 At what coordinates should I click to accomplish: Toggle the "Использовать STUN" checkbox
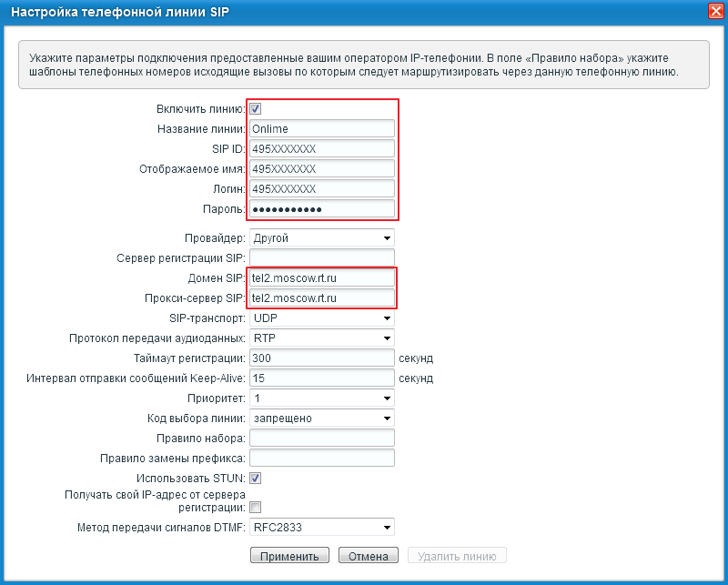tap(256, 478)
